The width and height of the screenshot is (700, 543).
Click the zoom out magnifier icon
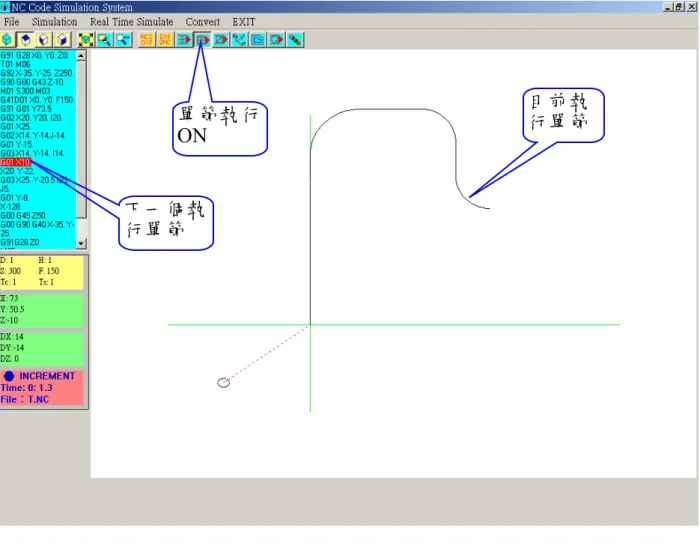[123, 40]
